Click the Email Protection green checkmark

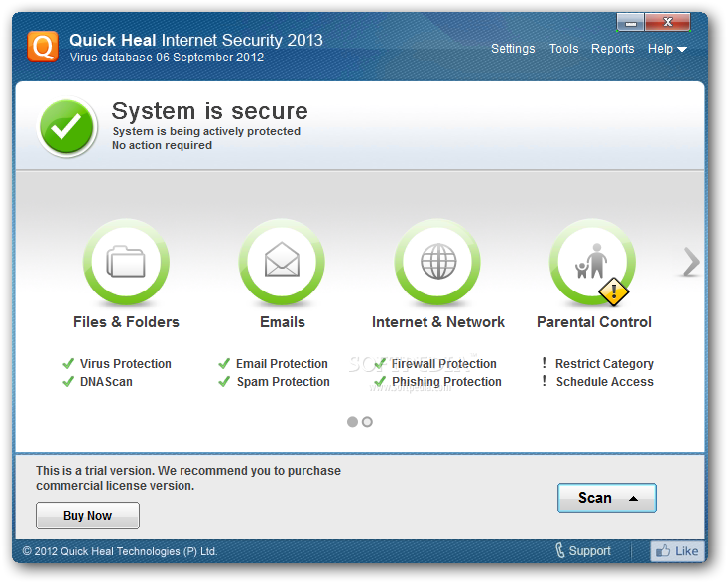(x=224, y=364)
